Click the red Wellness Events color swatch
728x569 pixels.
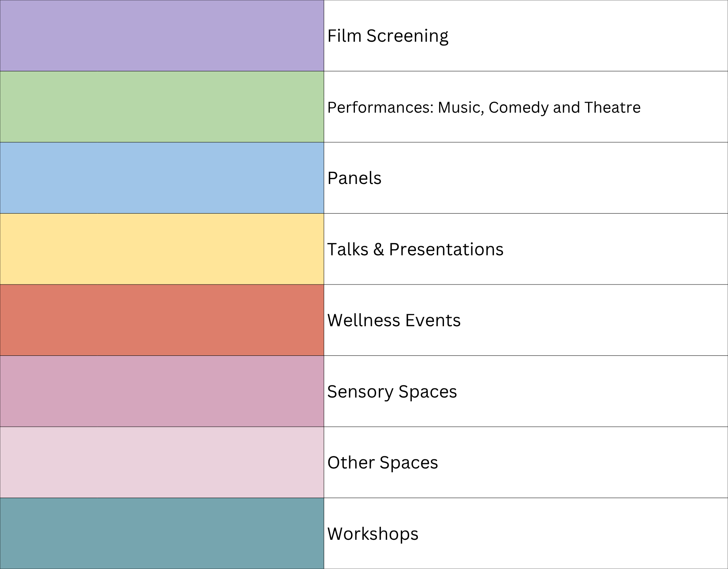(162, 320)
